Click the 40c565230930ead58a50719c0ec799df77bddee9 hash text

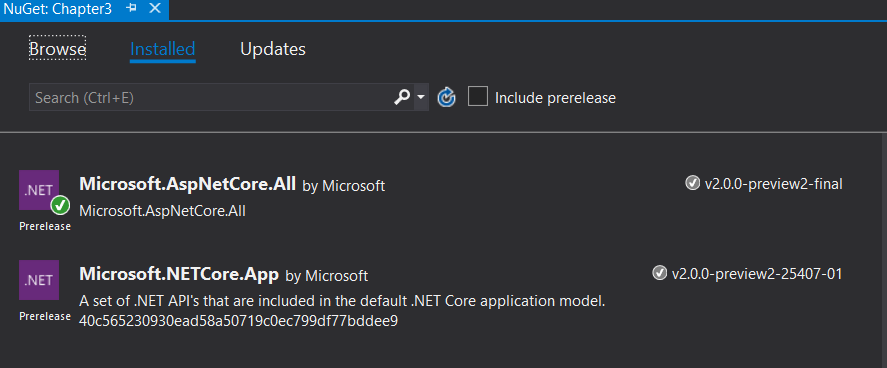238,322
